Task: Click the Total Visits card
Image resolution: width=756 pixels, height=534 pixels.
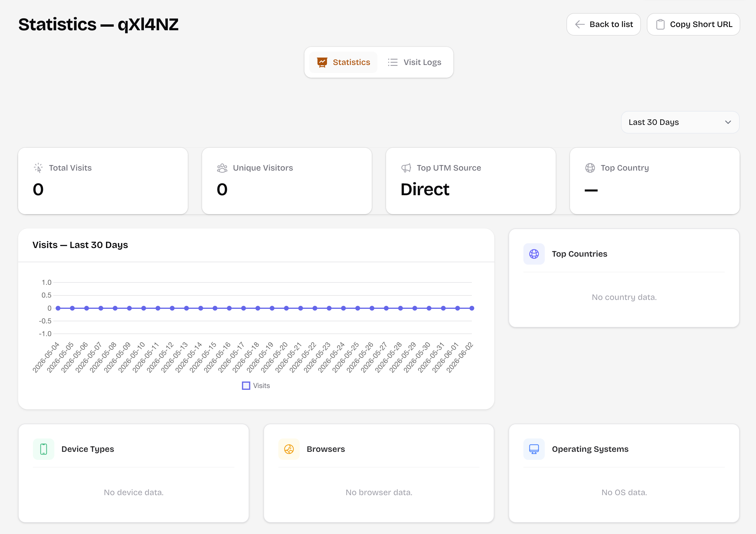Action: click(103, 181)
